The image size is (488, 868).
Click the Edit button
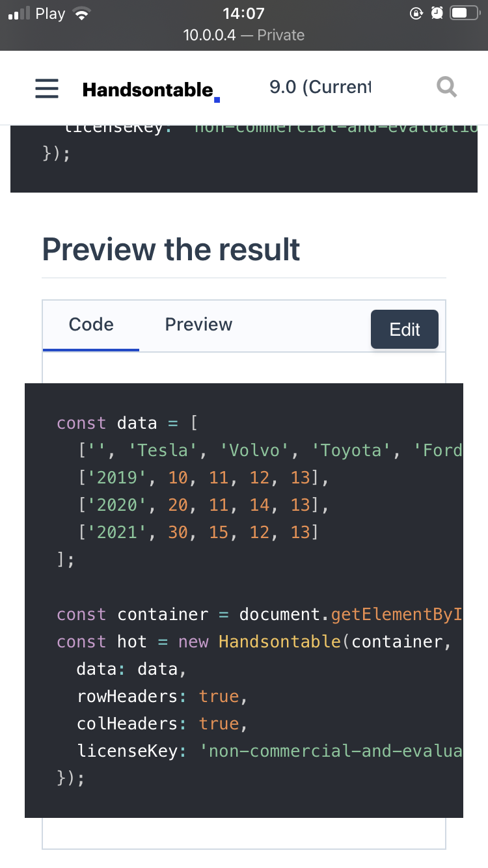point(404,329)
